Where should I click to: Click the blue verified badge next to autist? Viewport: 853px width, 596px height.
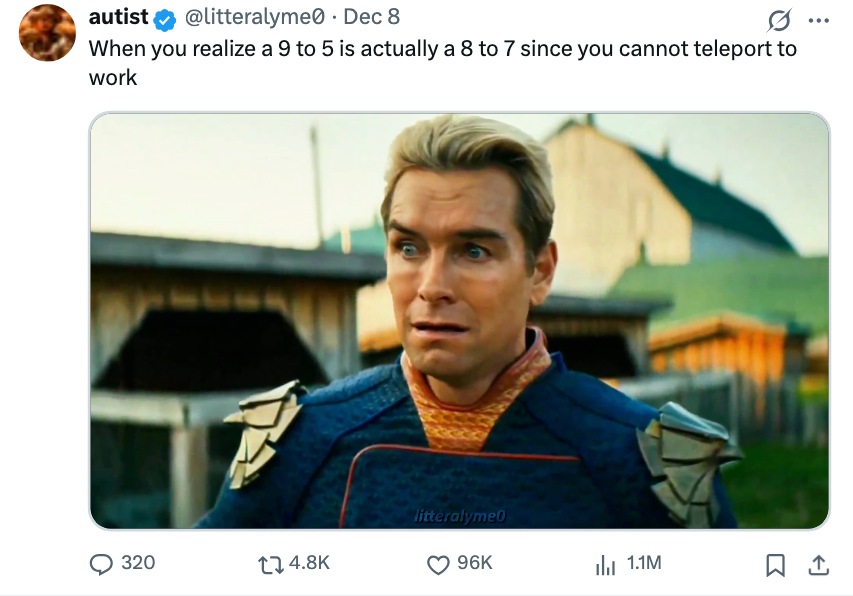click(x=163, y=17)
